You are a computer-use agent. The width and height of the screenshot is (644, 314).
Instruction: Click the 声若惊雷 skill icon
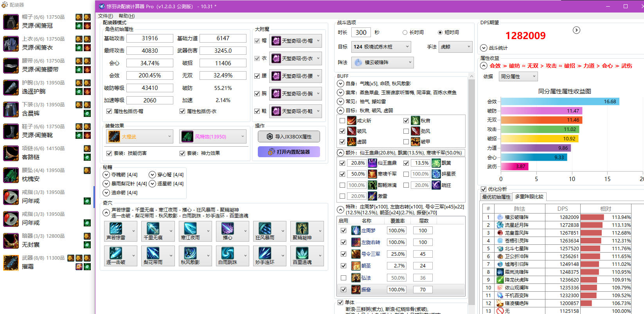coord(116,228)
